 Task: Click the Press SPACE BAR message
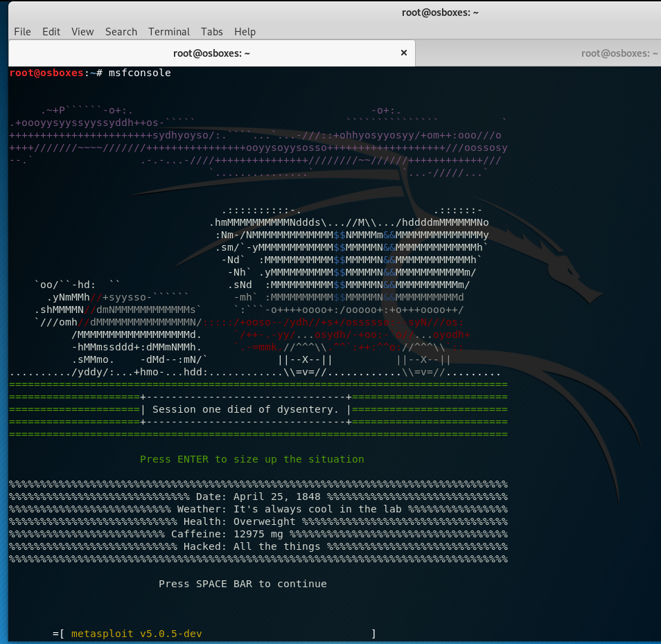(x=243, y=584)
